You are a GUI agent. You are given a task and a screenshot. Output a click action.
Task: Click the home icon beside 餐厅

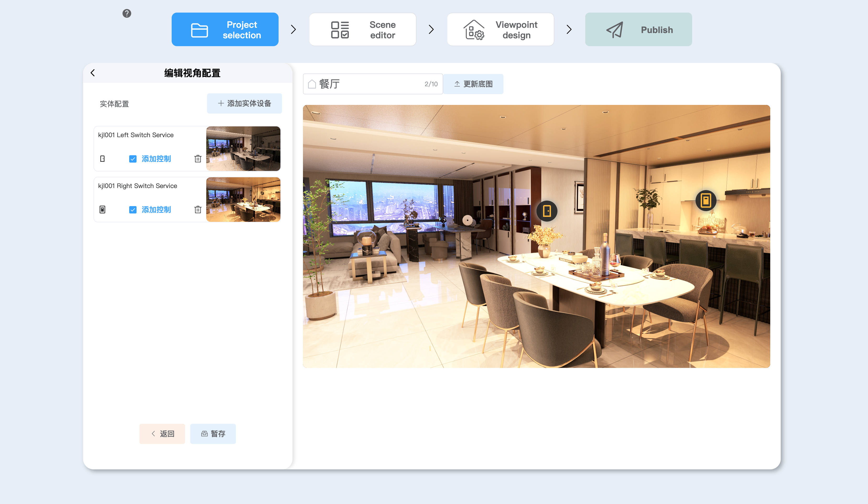point(312,84)
